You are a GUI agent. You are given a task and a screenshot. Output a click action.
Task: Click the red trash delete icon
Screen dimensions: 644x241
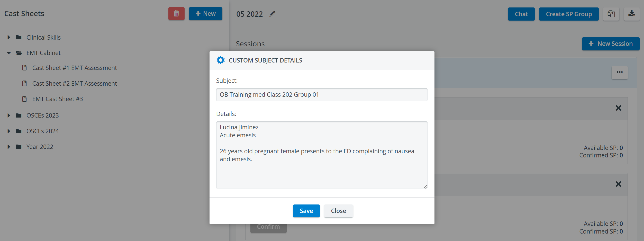(x=176, y=14)
